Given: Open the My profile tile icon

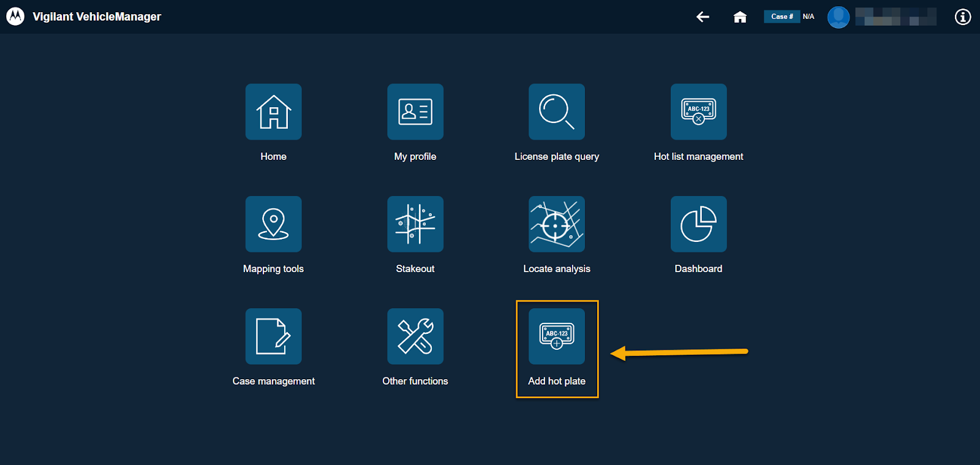Looking at the screenshot, I should coord(415,112).
